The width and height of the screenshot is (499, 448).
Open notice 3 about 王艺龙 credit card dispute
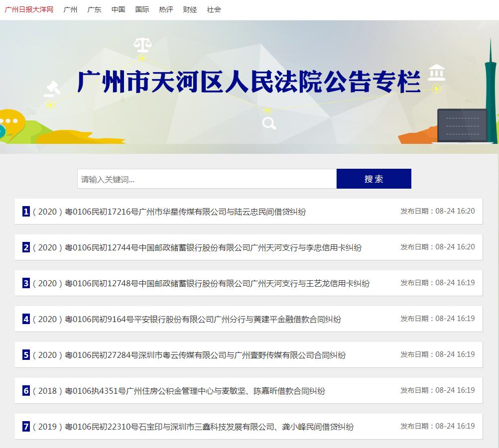(x=201, y=283)
